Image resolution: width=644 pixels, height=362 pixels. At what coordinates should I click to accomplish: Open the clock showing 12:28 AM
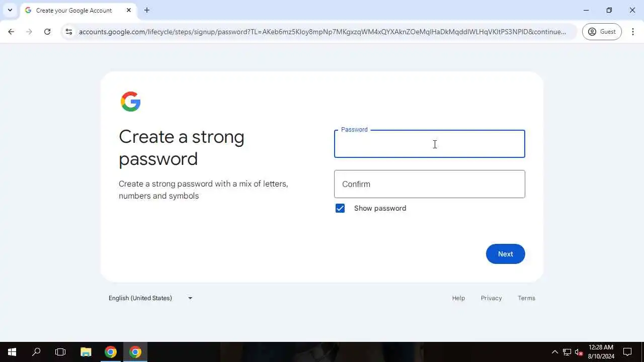(601, 352)
